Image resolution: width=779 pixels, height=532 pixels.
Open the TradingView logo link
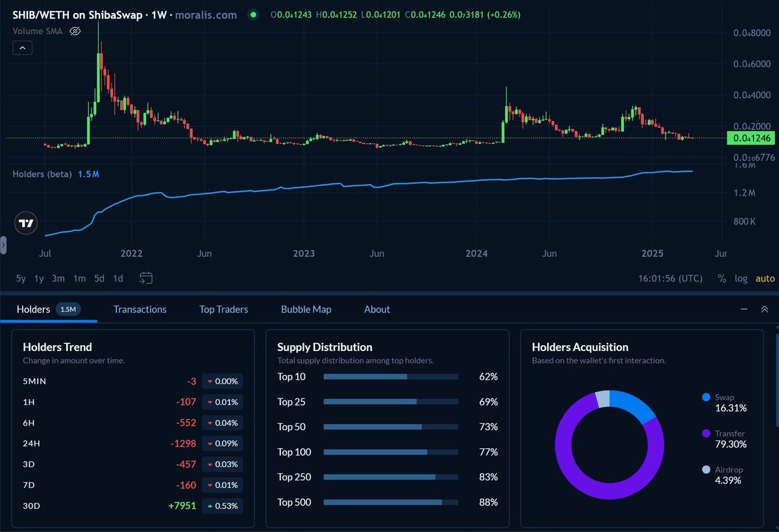pos(26,223)
